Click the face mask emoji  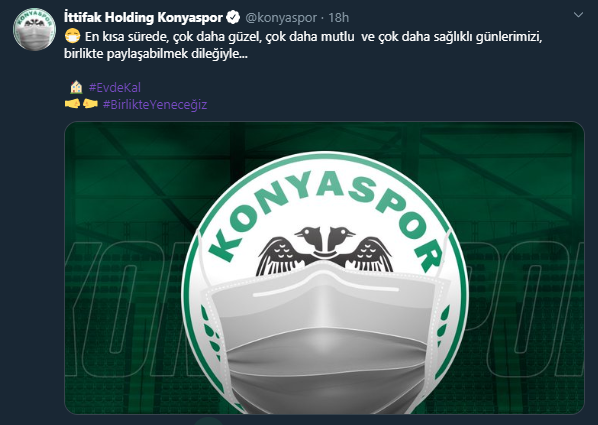point(72,36)
